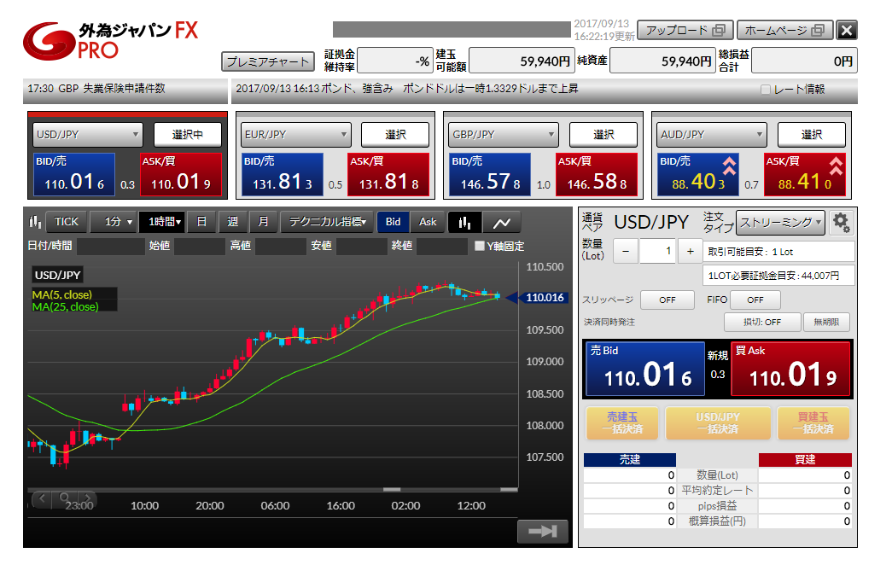
Task: Click GBP/JPY BID/売 146.578 rate tile
Action: pyautogui.click(x=490, y=175)
